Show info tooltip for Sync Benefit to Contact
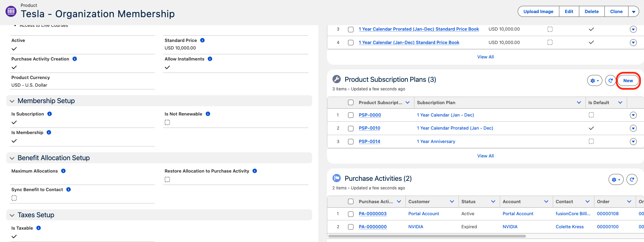The height and width of the screenshot is (242, 644). click(x=68, y=189)
